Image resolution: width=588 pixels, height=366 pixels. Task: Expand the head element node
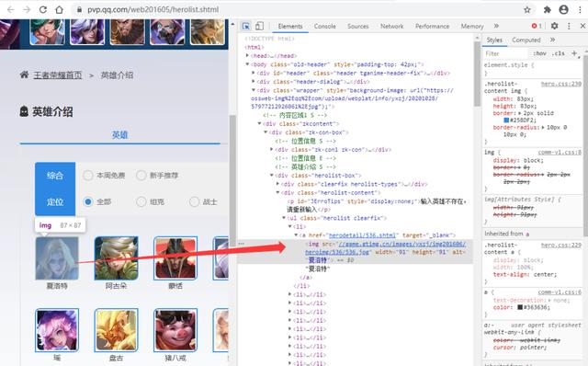click(247, 55)
